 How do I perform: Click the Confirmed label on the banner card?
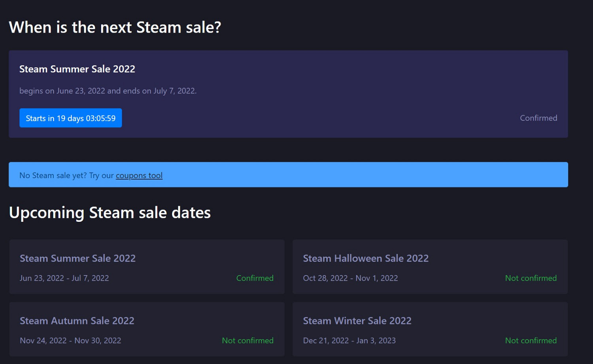(538, 118)
